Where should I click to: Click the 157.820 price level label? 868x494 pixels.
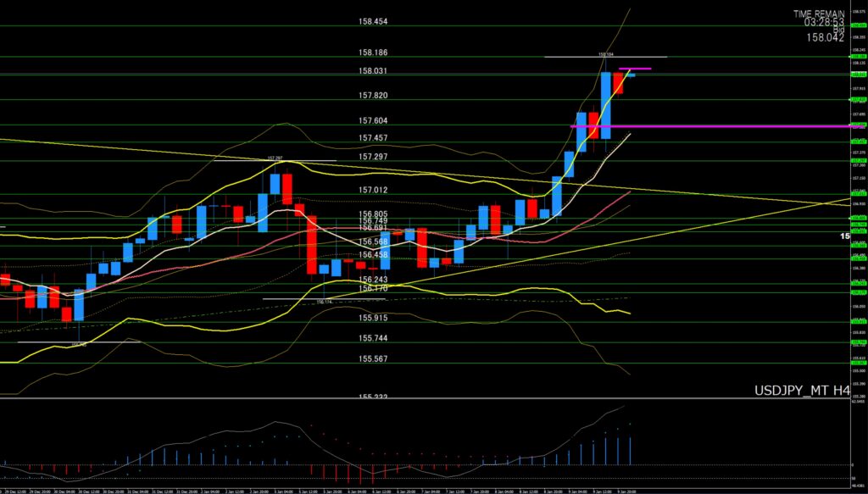tap(373, 96)
